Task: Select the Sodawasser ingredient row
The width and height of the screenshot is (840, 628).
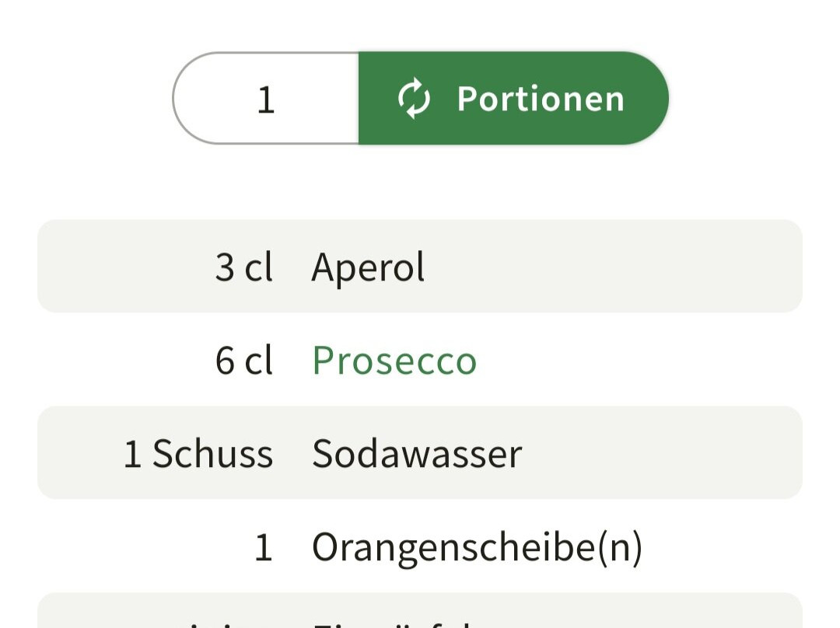Action: 420,453
